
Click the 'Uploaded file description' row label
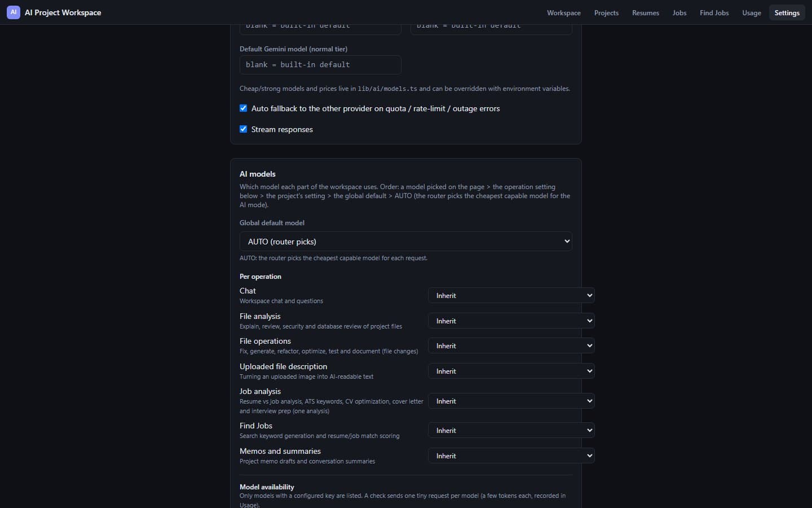(283, 366)
